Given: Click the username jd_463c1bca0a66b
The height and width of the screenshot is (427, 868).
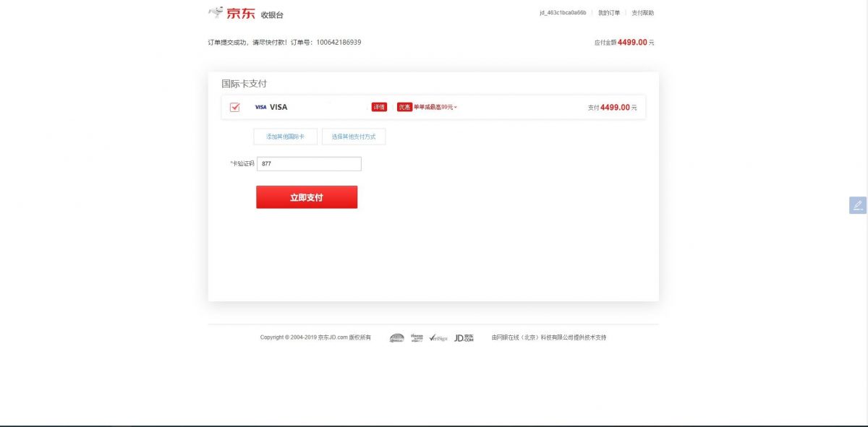Looking at the screenshot, I should 563,13.
